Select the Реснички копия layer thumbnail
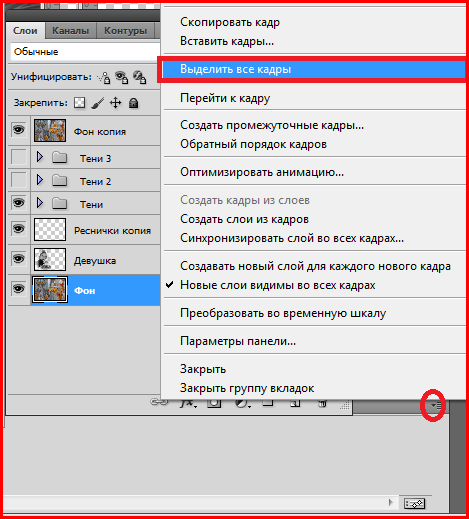The image size is (469, 519). click(x=50, y=230)
